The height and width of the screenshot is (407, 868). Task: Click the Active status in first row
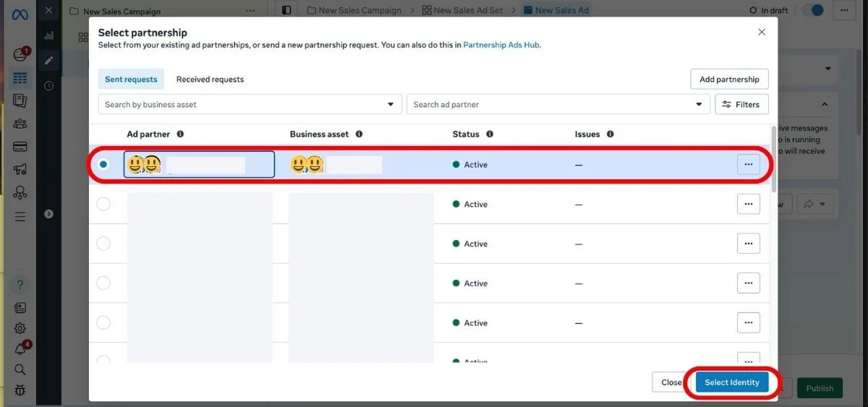tap(470, 165)
